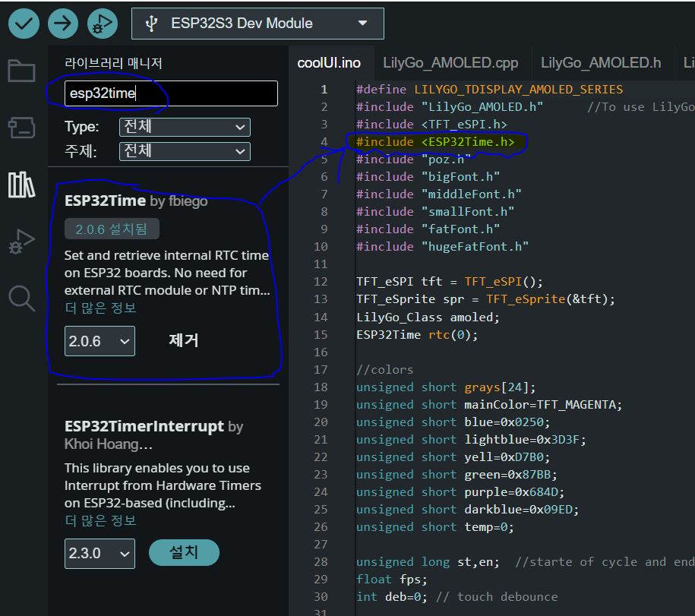Viewport: 695px width, 616px height.
Task: Click the 2.0.6 설치됨 installed badge
Action: [x=112, y=229]
